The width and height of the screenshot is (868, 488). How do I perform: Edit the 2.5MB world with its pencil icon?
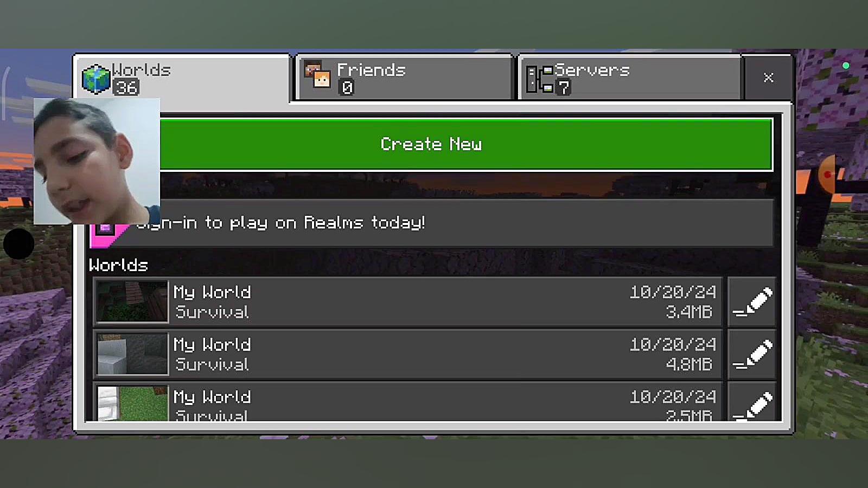pyautogui.click(x=752, y=402)
